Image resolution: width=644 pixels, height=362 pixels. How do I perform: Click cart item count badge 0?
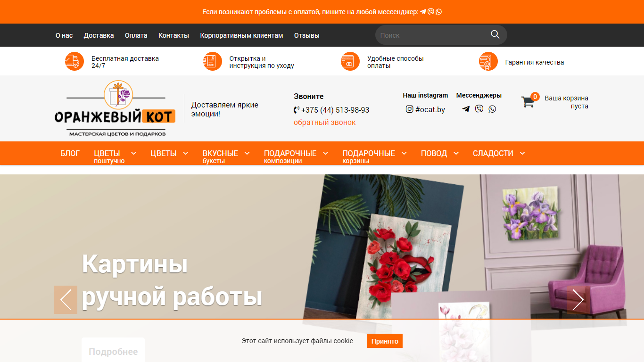click(535, 97)
